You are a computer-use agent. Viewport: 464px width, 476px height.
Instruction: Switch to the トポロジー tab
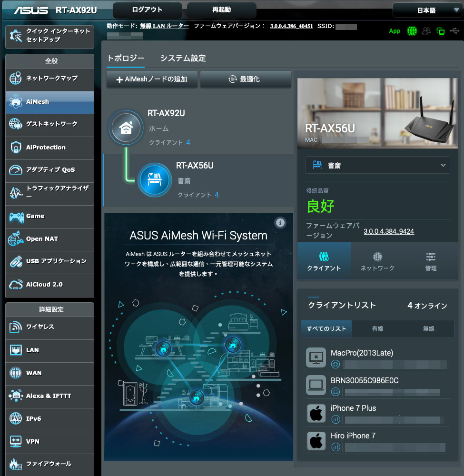[x=126, y=58]
